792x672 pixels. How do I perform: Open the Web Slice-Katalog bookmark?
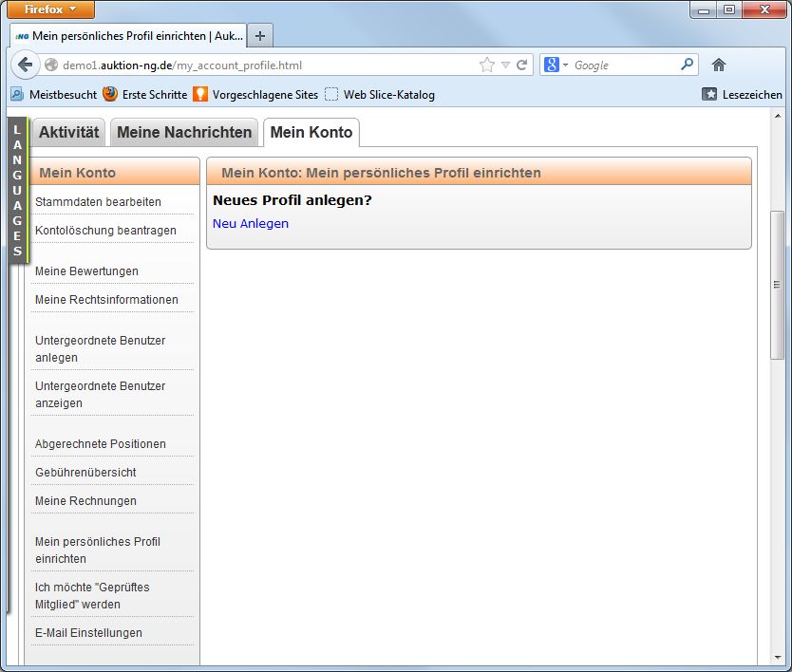coord(380,94)
